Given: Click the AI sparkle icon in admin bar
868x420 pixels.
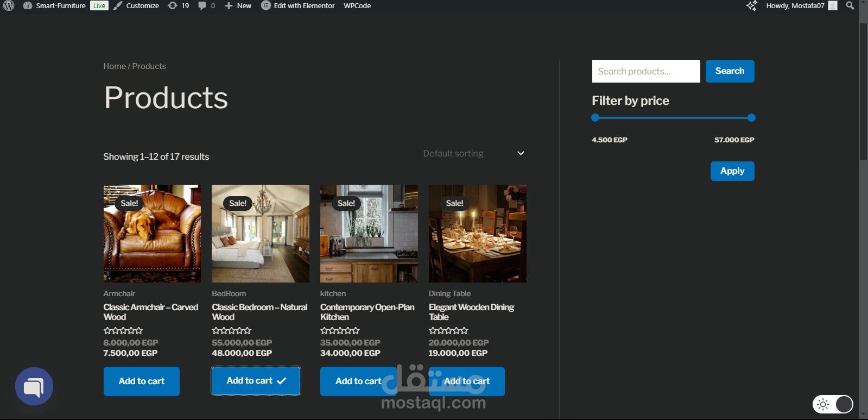Looking at the screenshot, I should [751, 5].
